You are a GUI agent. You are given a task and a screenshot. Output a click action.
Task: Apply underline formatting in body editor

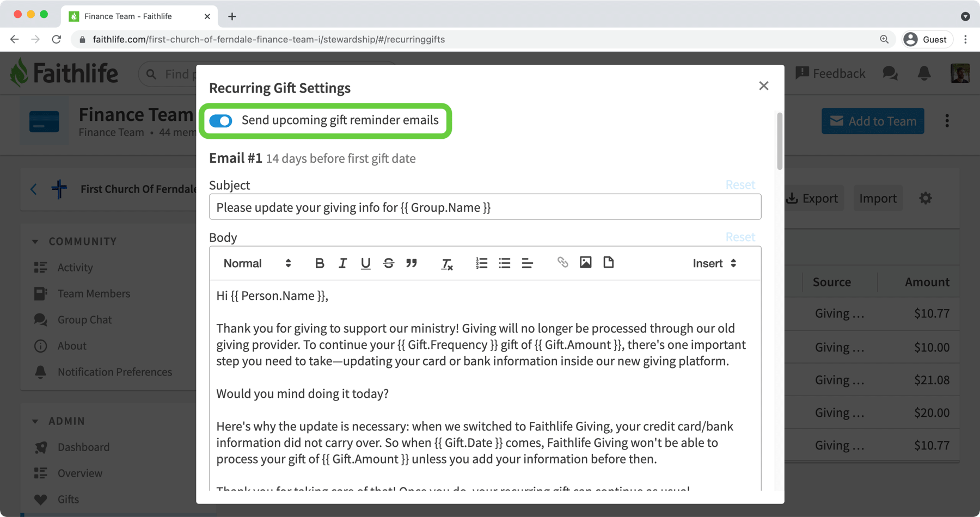pos(365,263)
